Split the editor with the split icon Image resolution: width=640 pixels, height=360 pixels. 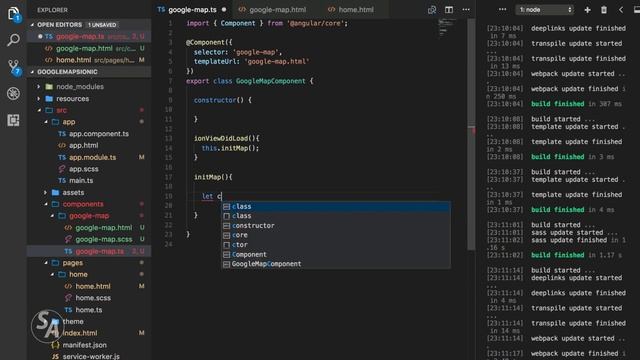(x=449, y=10)
